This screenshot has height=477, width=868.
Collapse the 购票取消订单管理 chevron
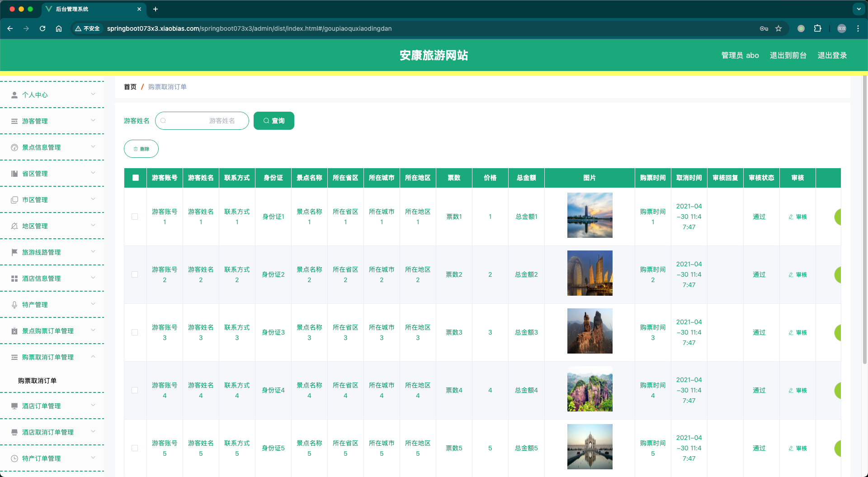click(x=93, y=356)
